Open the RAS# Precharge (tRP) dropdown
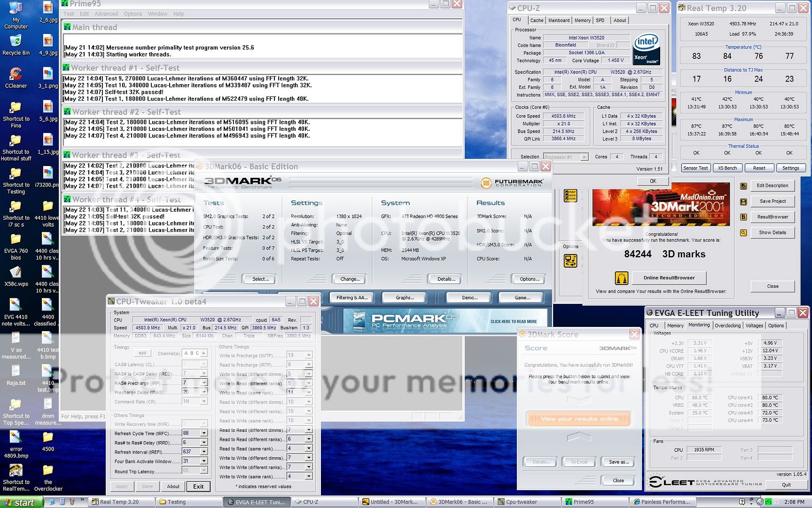Image resolution: width=812 pixels, height=508 pixels. click(x=204, y=383)
